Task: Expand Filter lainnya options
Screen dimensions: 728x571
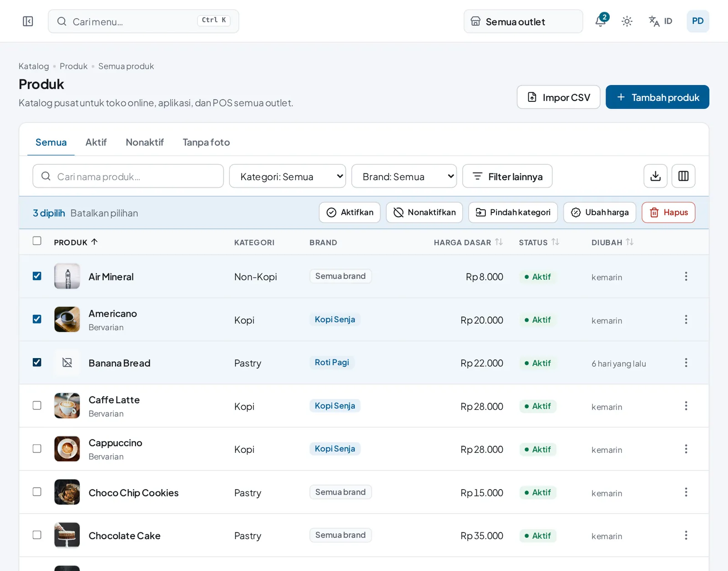Action: (x=507, y=176)
